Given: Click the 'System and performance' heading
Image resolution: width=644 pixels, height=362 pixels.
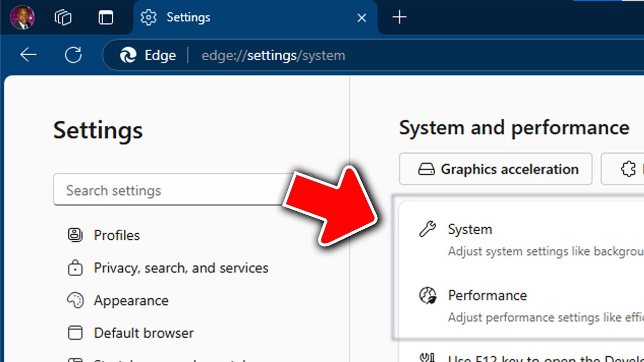Looking at the screenshot, I should coord(514,128).
